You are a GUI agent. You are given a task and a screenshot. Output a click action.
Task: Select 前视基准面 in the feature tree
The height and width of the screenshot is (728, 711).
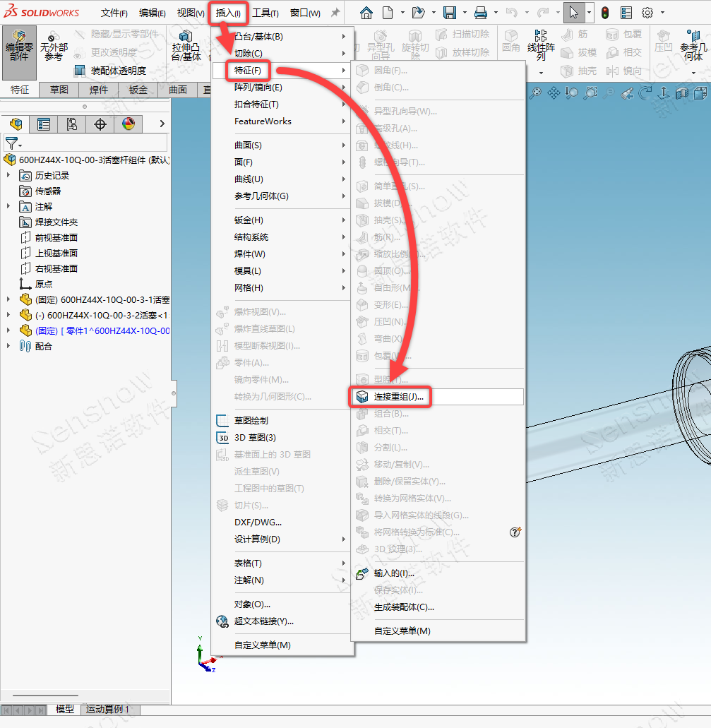click(x=56, y=237)
